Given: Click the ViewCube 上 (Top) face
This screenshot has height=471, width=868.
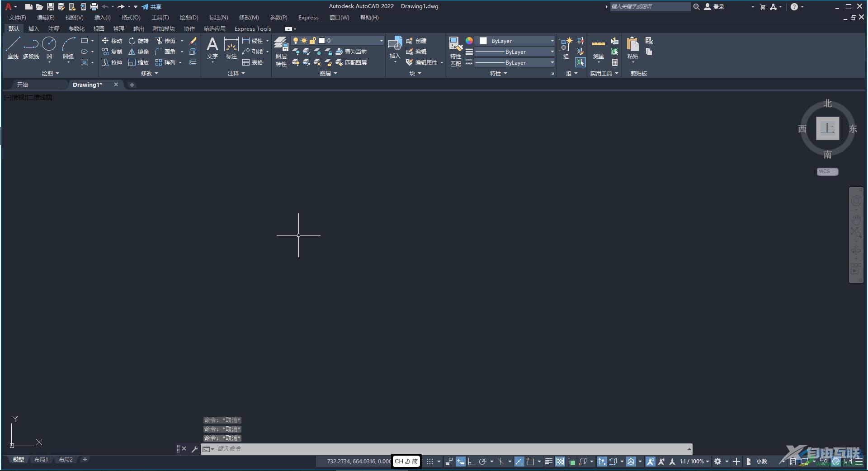Looking at the screenshot, I should tap(827, 128).
